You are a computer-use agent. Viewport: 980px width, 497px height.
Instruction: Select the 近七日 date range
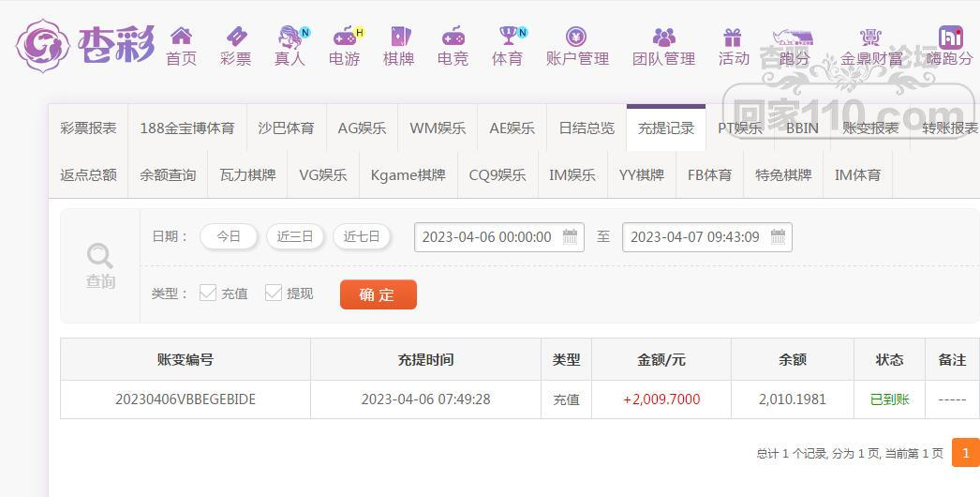point(362,236)
